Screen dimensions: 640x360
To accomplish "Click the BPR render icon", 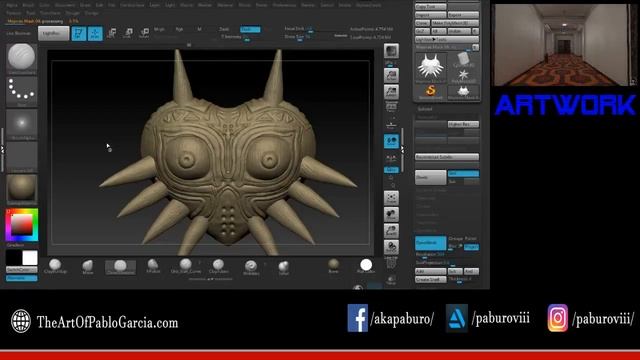I will (391, 51).
